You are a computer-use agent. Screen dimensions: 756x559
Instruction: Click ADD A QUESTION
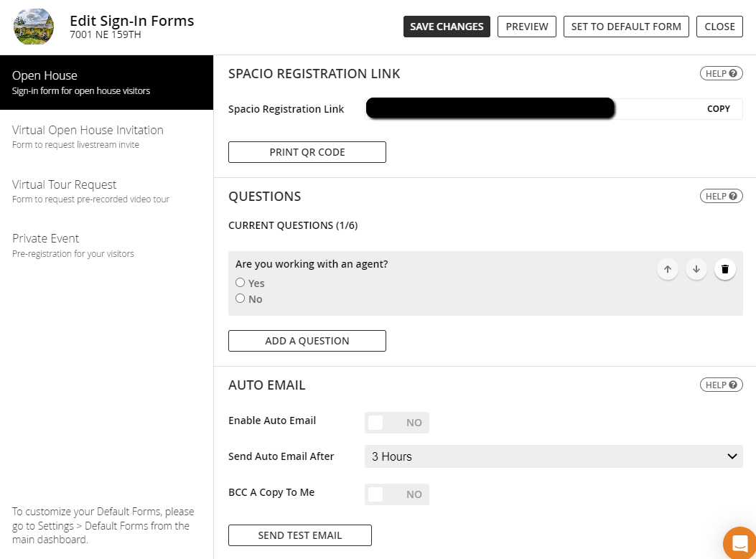click(x=307, y=340)
